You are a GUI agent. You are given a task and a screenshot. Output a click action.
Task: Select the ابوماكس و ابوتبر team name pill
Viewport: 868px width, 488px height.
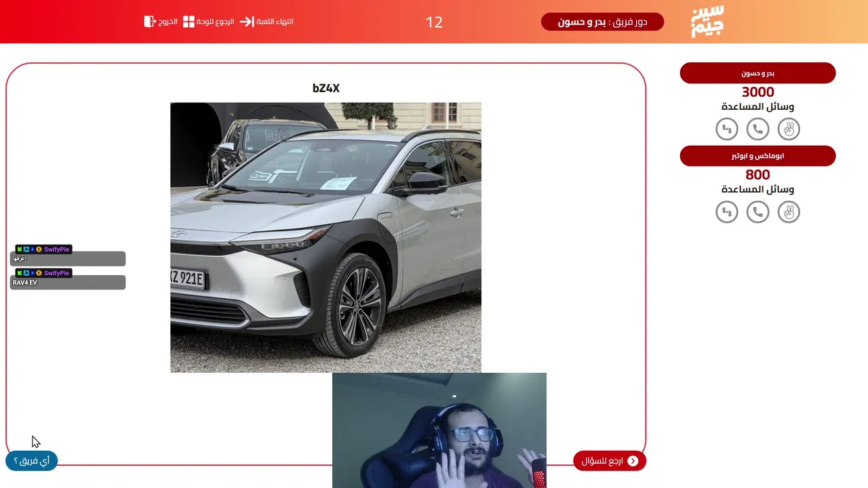[757, 156]
